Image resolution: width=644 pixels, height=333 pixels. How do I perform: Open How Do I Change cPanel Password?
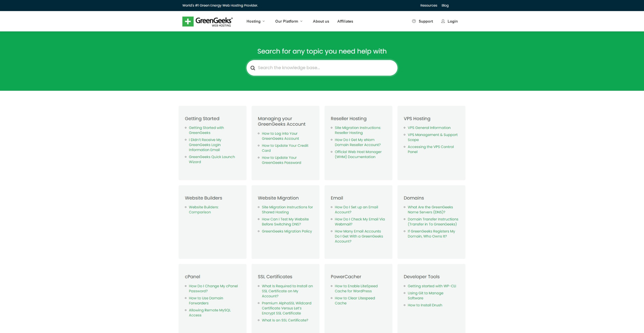pos(213,289)
